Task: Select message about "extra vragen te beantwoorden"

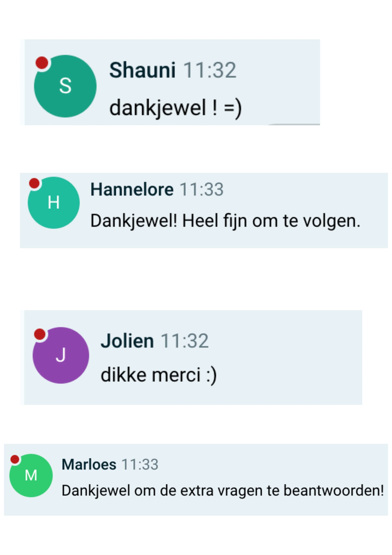Action: (x=223, y=491)
